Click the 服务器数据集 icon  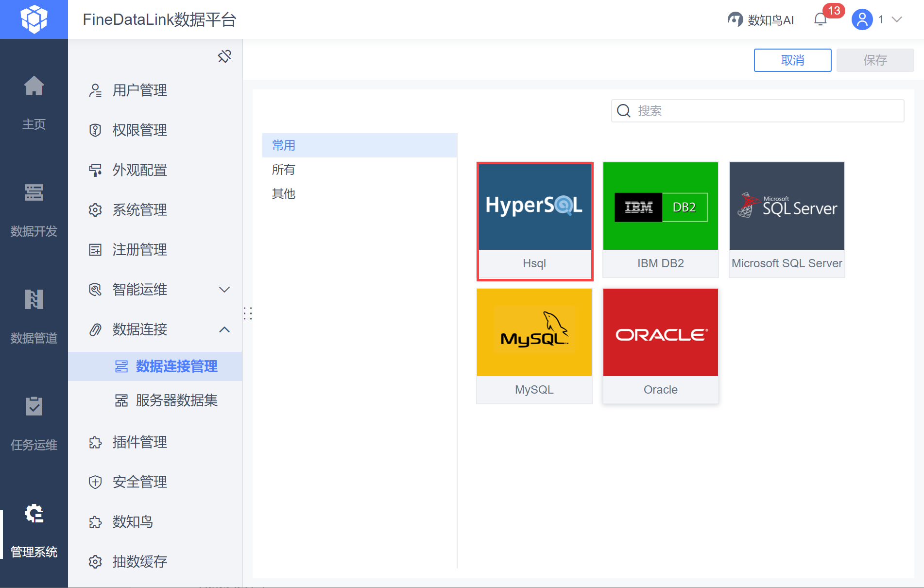pos(121,400)
